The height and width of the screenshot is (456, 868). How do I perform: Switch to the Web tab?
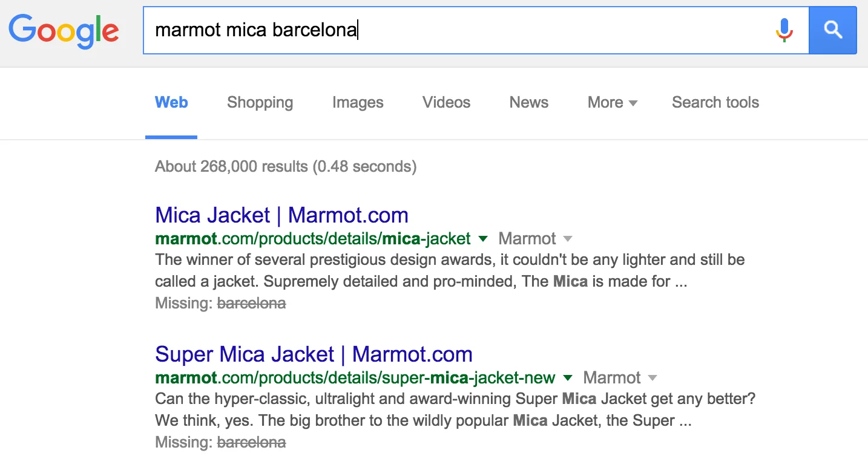pos(171,103)
